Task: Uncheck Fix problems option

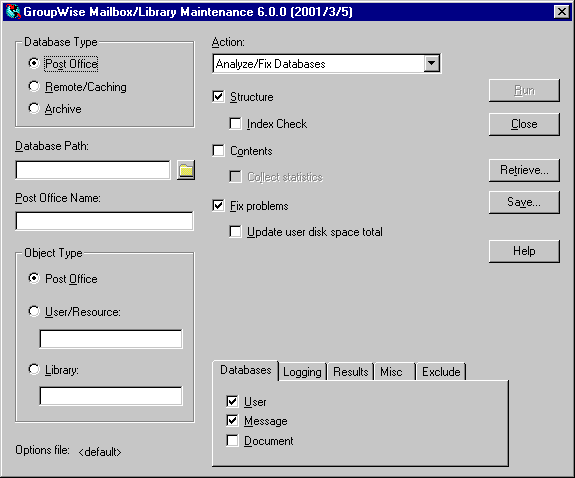Action: pyautogui.click(x=218, y=205)
